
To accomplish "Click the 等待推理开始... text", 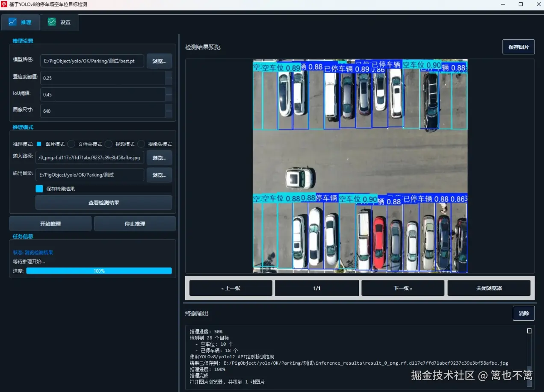I will click(x=29, y=261).
